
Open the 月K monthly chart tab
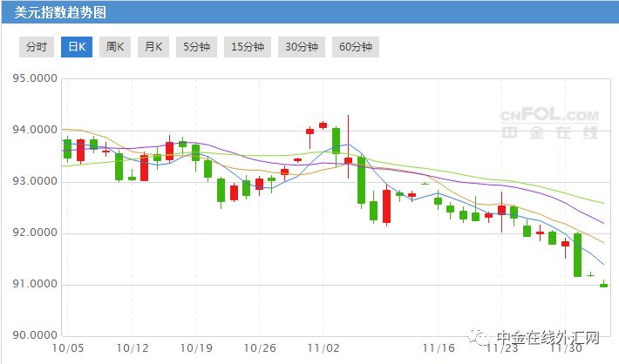153,47
